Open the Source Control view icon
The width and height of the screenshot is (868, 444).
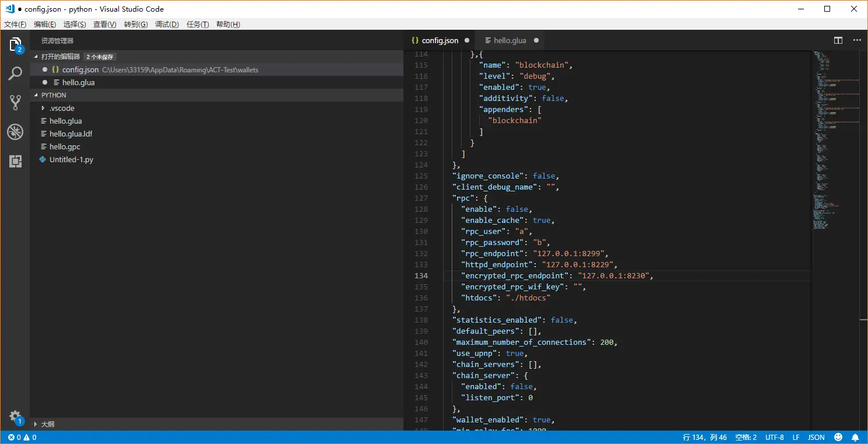pos(15,103)
